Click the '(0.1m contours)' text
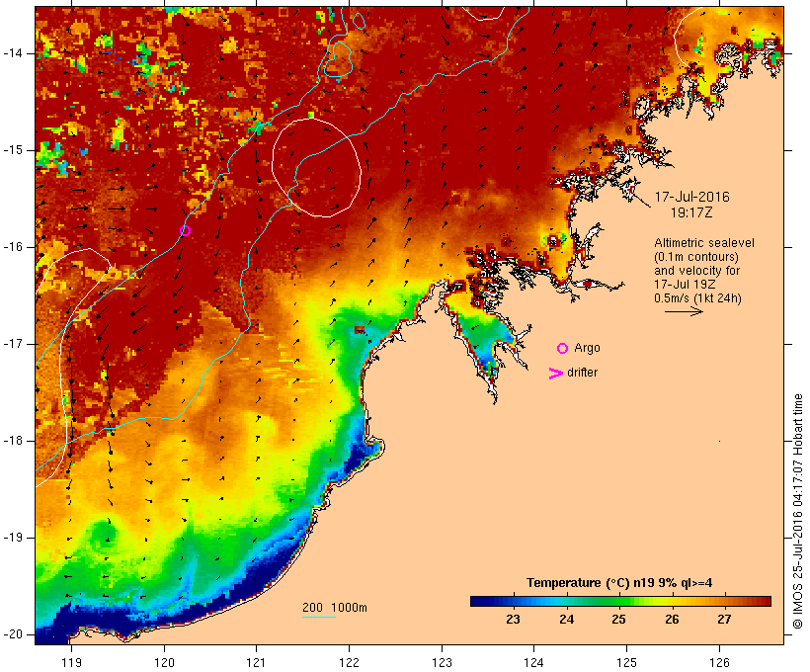The image size is (810, 672). point(695,256)
